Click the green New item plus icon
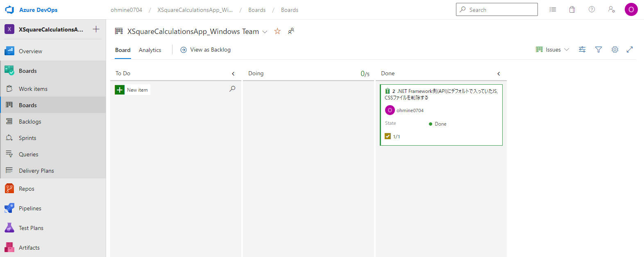644x257 pixels. (120, 90)
